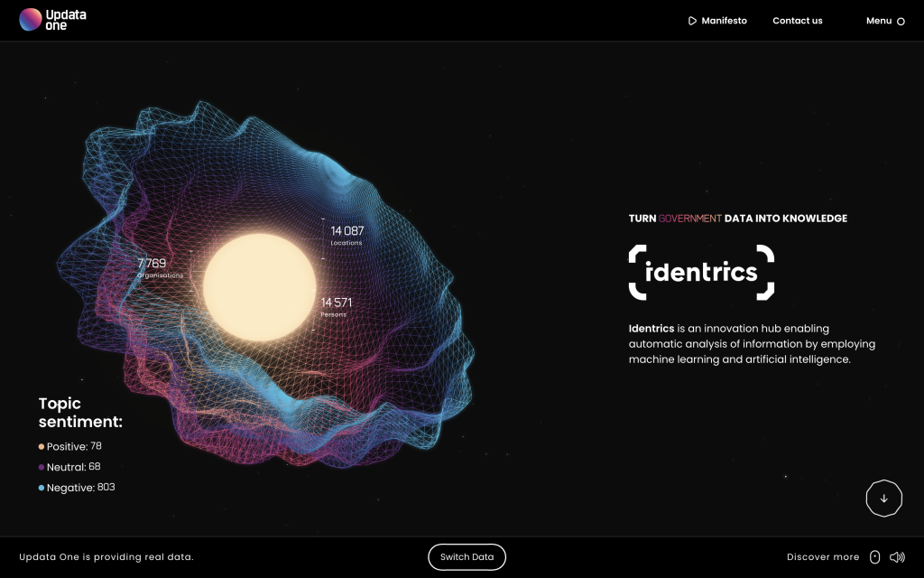Click the 14 087 Locations label
Screen dimensions: 924x578
[x=347, y=235]
